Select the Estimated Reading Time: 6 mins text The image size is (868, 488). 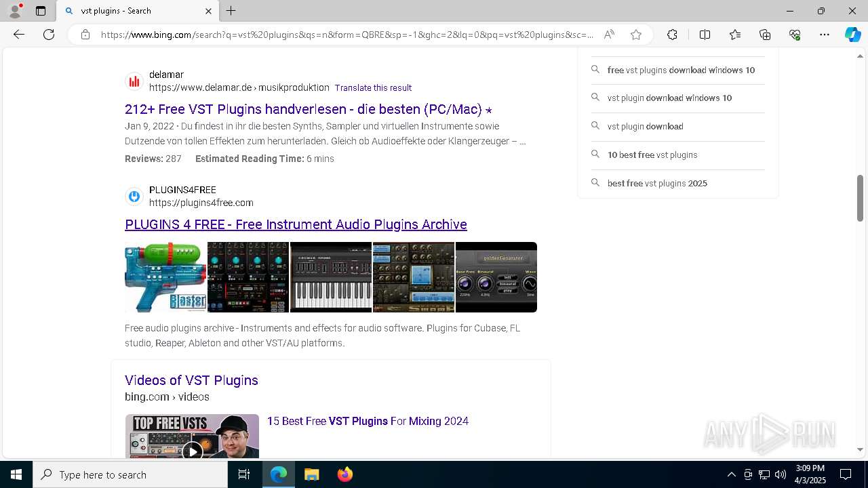[264, 159]
